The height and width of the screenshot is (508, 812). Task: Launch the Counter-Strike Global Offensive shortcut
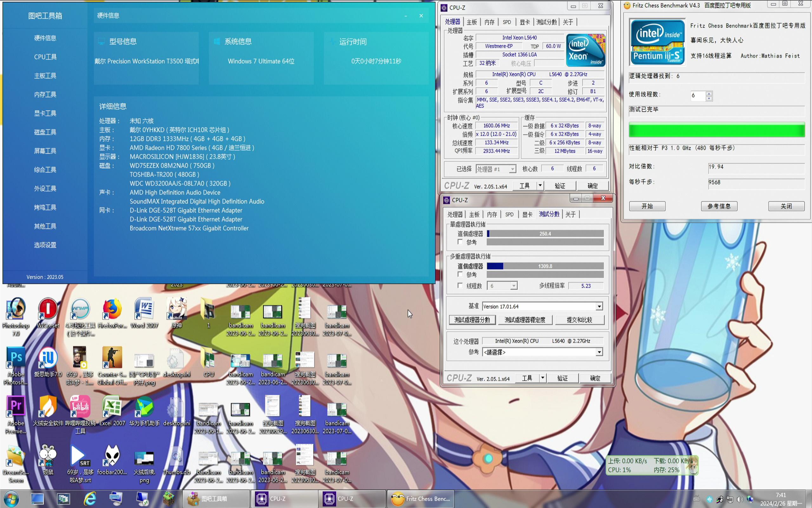tap(112, 365)
